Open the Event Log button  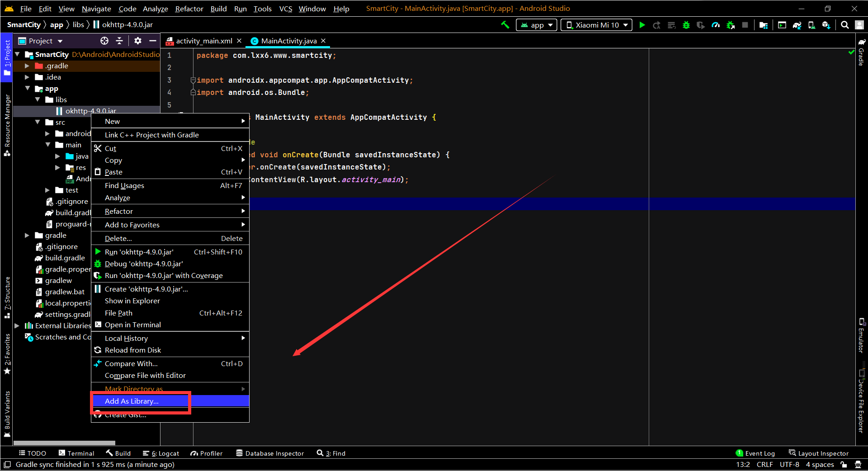[755, 453]
